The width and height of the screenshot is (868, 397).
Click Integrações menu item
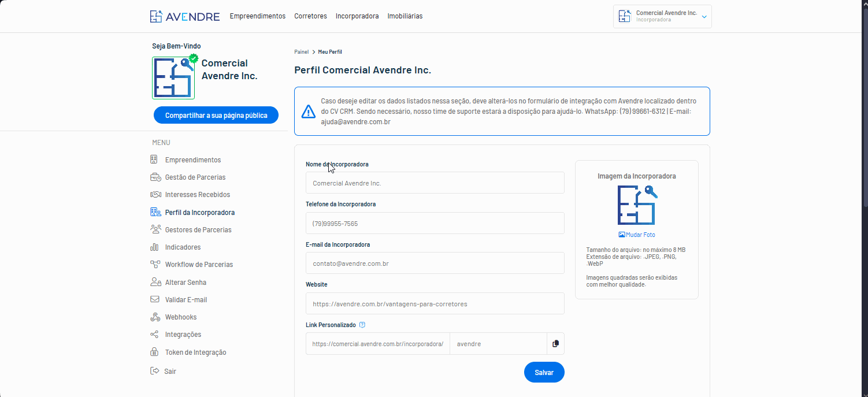click(x=183, y=334)
